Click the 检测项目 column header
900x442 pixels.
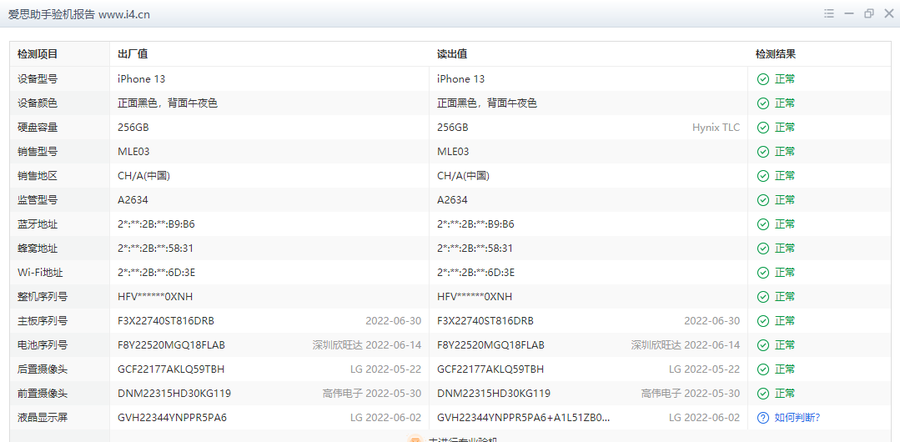(37, 55)
